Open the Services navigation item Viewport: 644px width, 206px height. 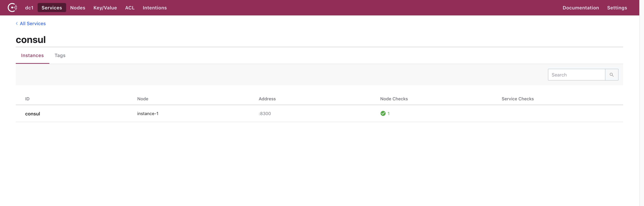[x=52, y=8]
